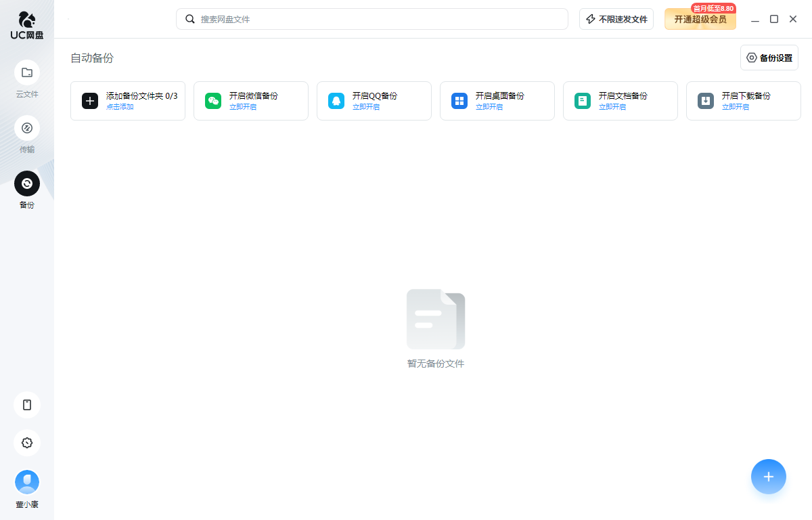
Task: Click 立即开启 under 开启QQ备份
Action: pos(366,107)
